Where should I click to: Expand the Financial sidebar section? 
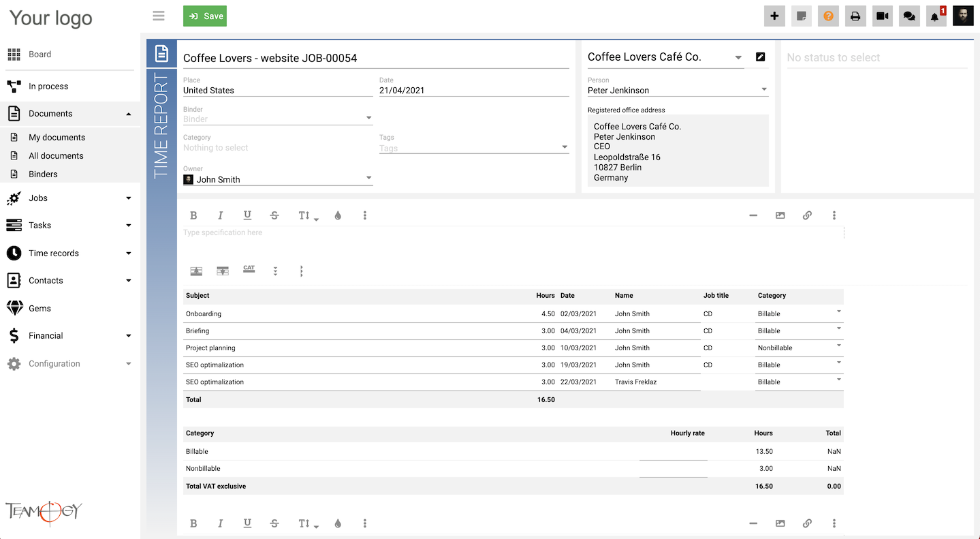tap(69, 336)
